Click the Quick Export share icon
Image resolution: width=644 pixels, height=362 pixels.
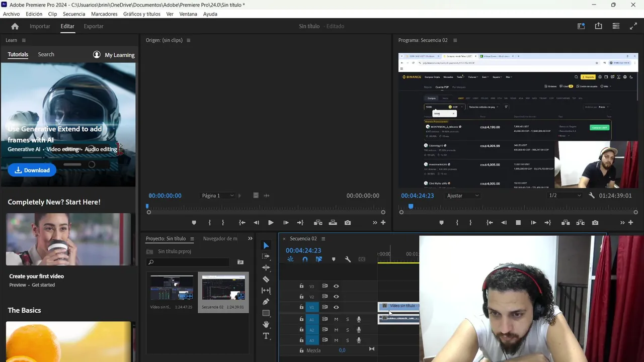[598, 26]
